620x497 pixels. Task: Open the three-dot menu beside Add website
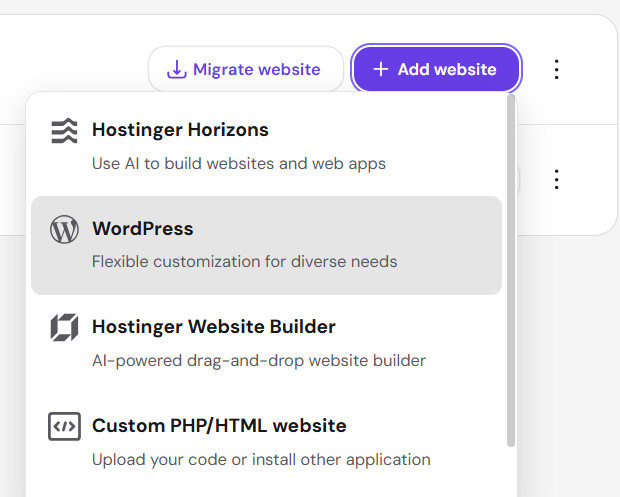pyautogui.click(x=556, y=69)
